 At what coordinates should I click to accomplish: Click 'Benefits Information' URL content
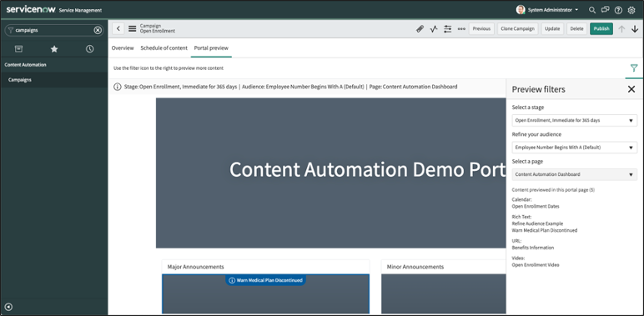[533, 248]
